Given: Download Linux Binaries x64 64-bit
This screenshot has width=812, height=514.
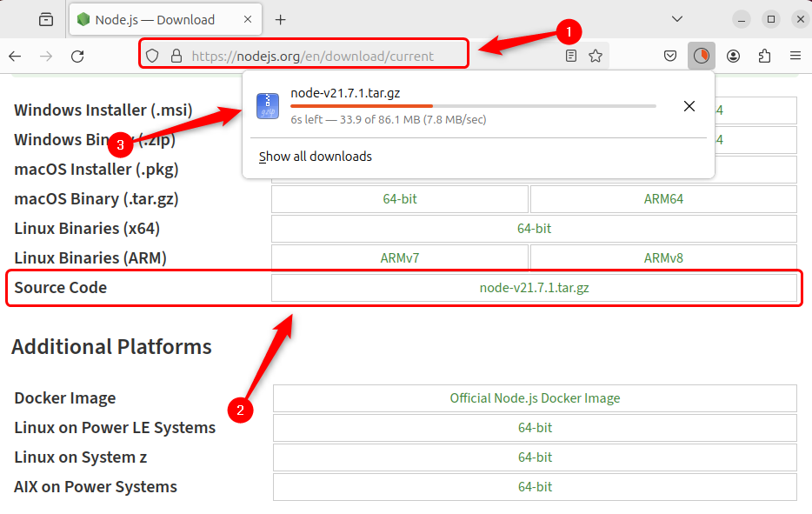Looking at the screenshot, I should coord(534,229).
